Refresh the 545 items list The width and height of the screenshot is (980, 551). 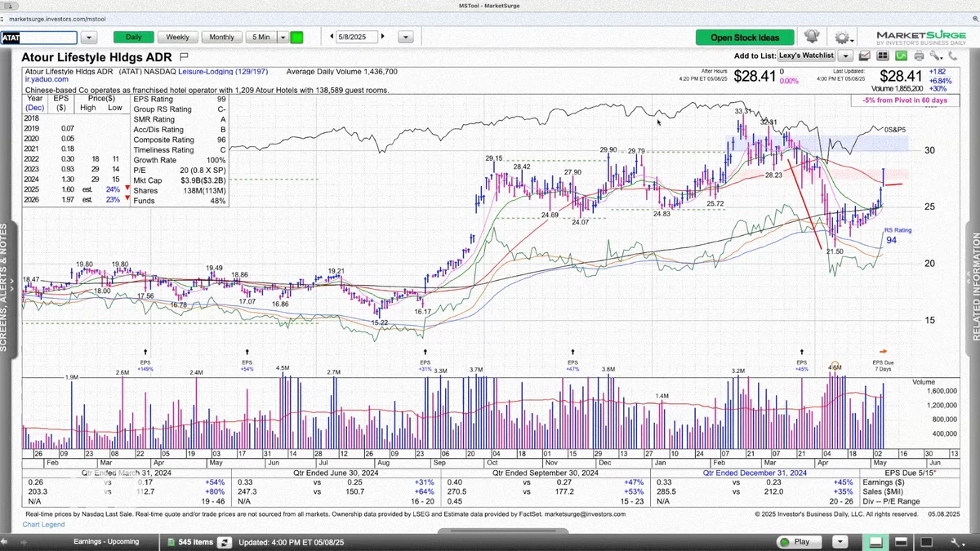(x=223, y=542)
